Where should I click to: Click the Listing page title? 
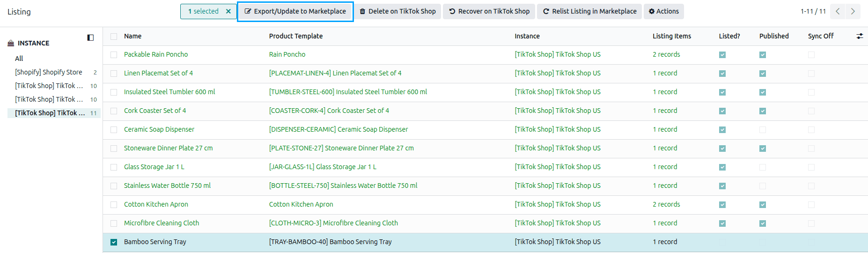(x=19, y=12)
